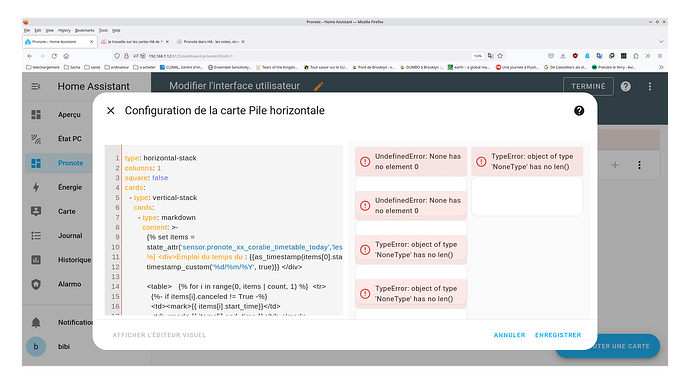The image size is (690, 392).
Task: Open the 'telechargement' bookmarks folder
Action: (x=43, y=67)
